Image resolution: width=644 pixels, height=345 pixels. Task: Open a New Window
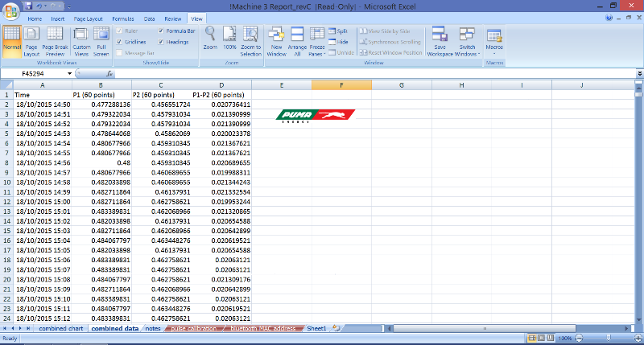pyautogui.click(x=276, y=42)
